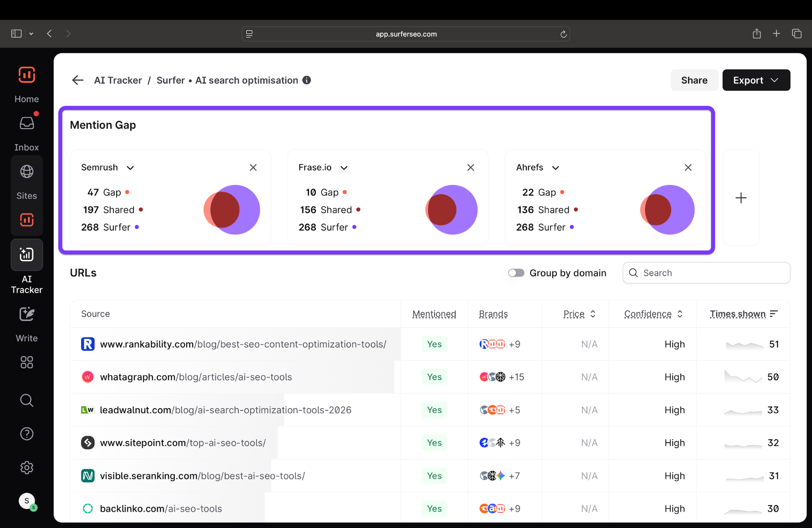Click the help question mark icon
This screenshot has width=812, height=528.
pos(27,434)
